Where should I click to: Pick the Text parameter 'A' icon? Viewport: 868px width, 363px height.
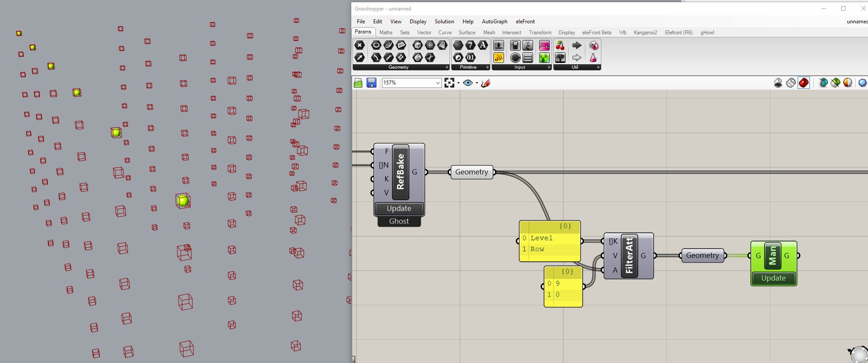(x=483, y=45)
